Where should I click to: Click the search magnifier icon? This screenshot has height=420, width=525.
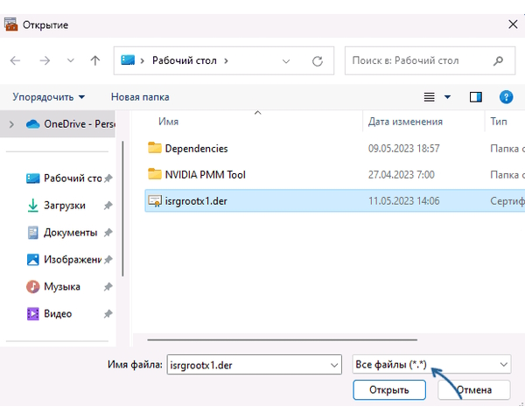click(498, 60)
